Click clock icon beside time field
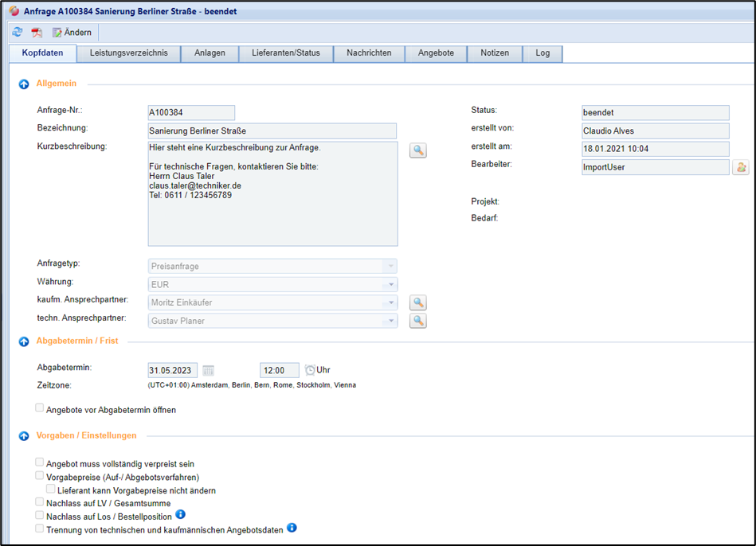756x546 pixels. point(310,370)
